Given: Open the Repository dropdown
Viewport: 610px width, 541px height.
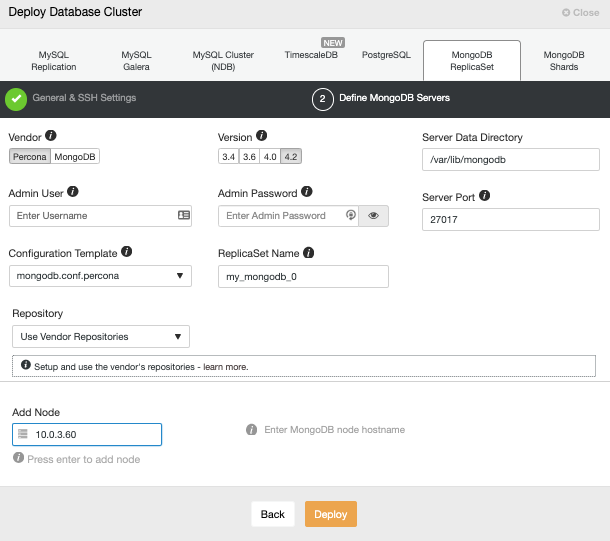Looking at the screenshot, I should pyautogui.click(x=101, y=336).
